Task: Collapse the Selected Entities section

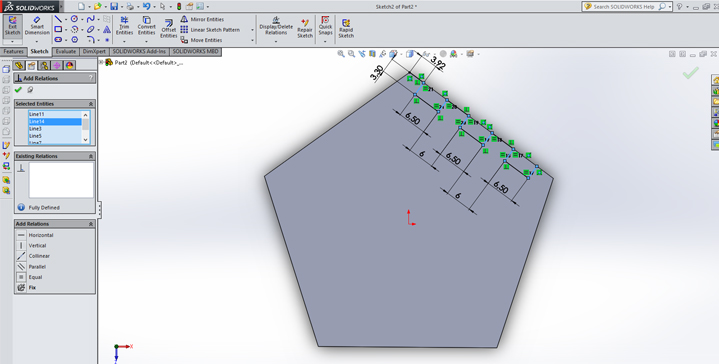Action: [91, 104]
